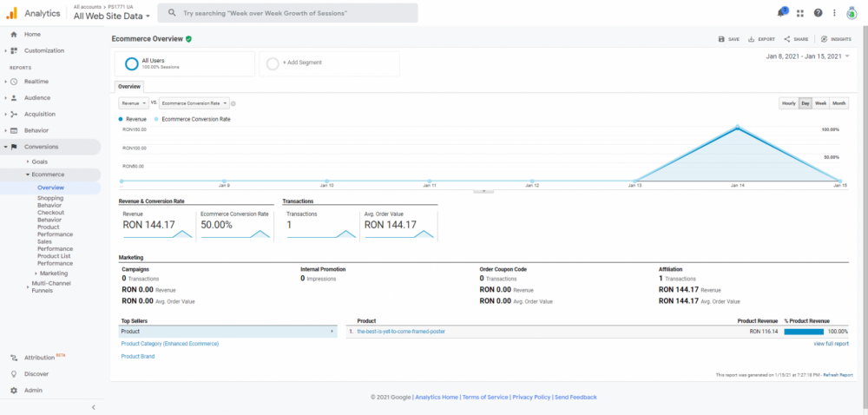Click the Realtime clock icon

tap(14, 82)
